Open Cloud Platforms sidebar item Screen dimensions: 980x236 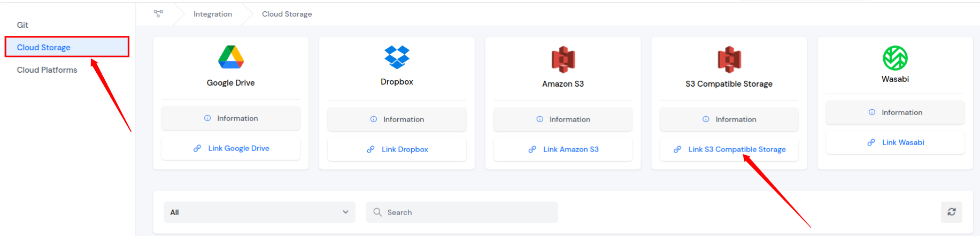click(47, 70)
